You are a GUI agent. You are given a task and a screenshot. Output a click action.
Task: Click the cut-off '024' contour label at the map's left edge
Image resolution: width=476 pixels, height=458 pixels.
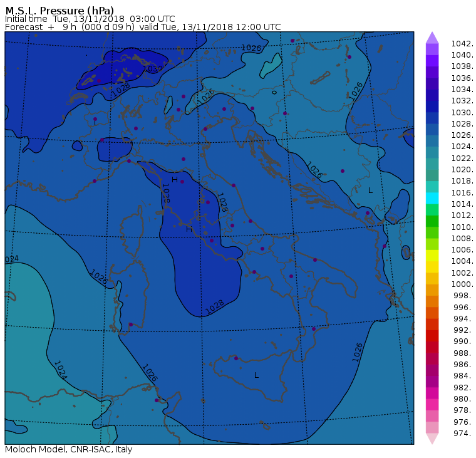[12, 259]
